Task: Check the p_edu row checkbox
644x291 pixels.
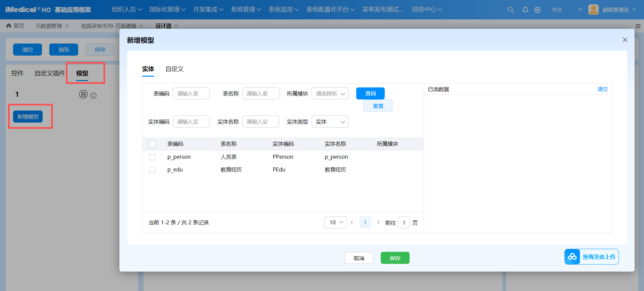Action: click(152, 170)
